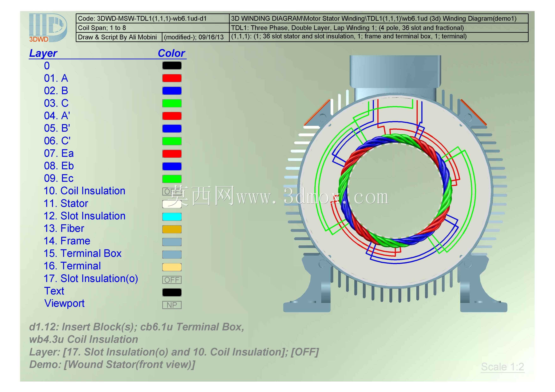The image size is (555, 392).
Task: Click the black swatch for layer 0
Action: click(172, 65)
